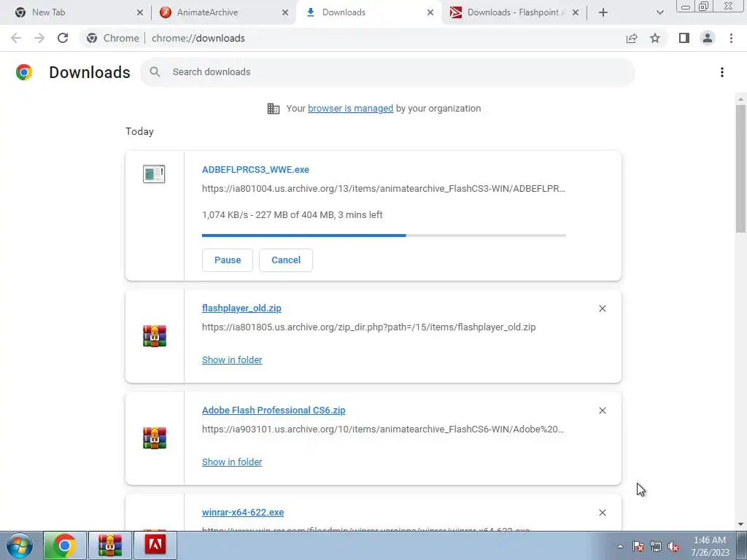Remove Adobe Flash Professional CS6.zip from list
This screenshot has width=747, height=560.
point(602,411)
